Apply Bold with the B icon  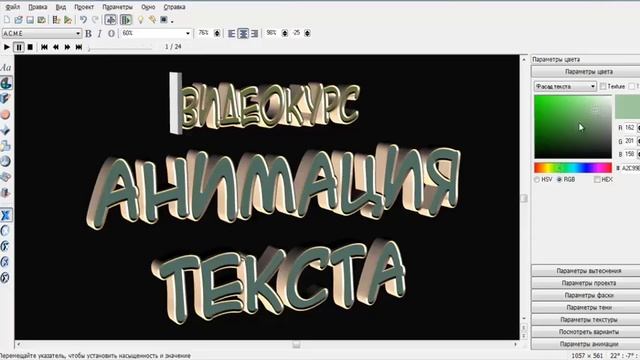(x=88, y=33)
